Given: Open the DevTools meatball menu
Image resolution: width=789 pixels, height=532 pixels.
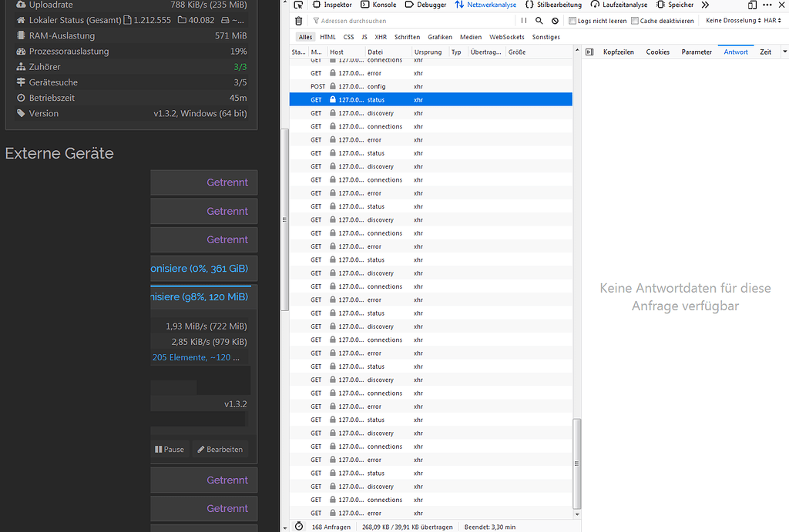Looking at the screenshot, I should (x=767, y=5).
